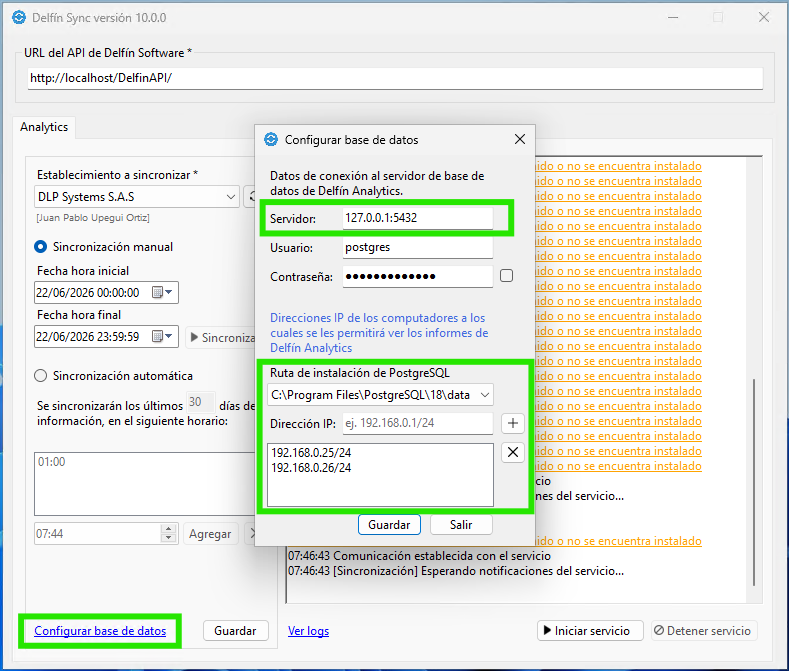
Task: Open calendar picker for Fecha hora inicial
Action: (163, 292)
